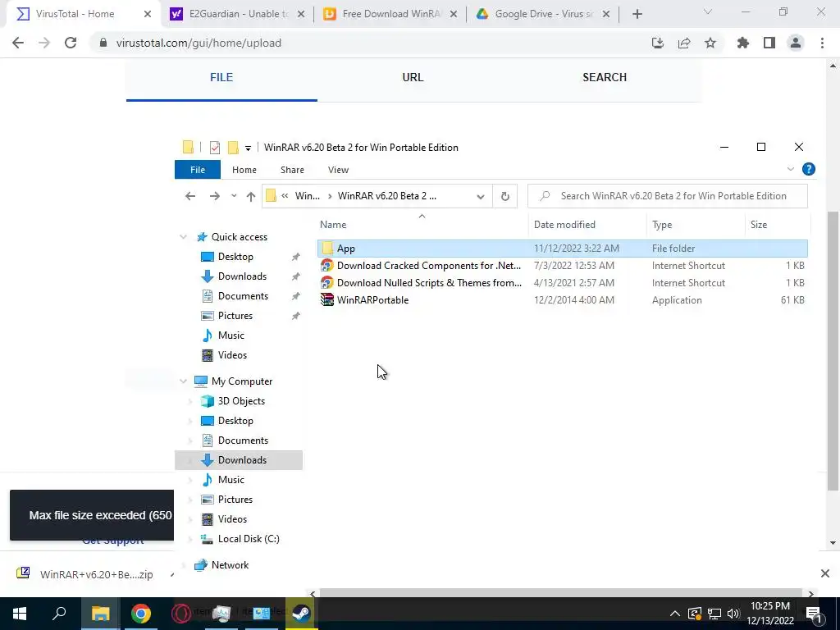Open Chrome profile avatar
The height and width of the screenshot is (630, 840).
pos(796,43)
